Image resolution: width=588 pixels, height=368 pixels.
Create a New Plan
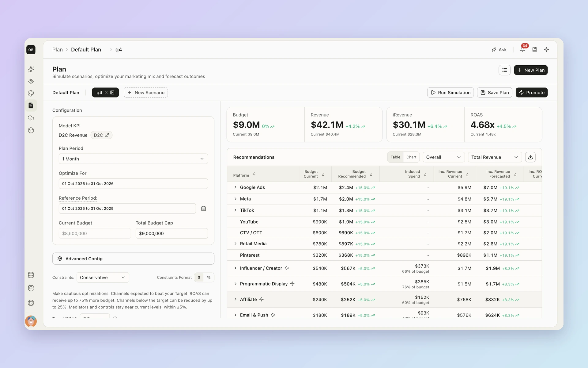pos(531,70)
